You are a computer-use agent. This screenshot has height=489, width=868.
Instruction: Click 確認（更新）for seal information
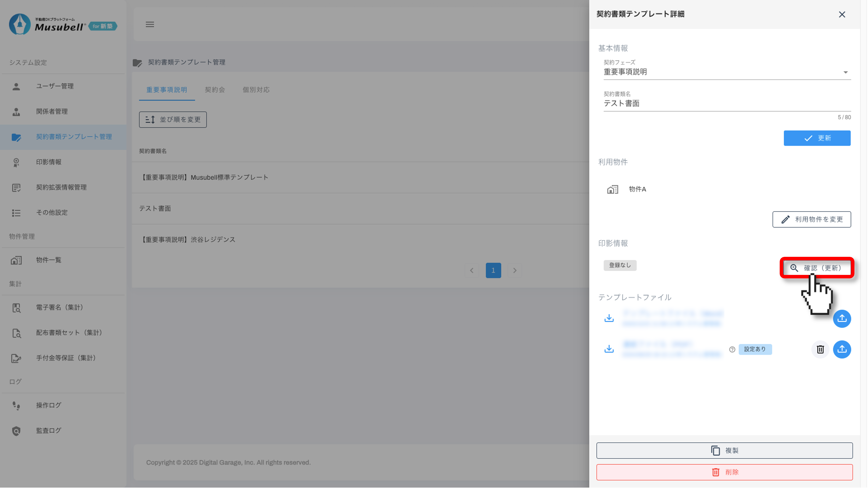[817, 268]
